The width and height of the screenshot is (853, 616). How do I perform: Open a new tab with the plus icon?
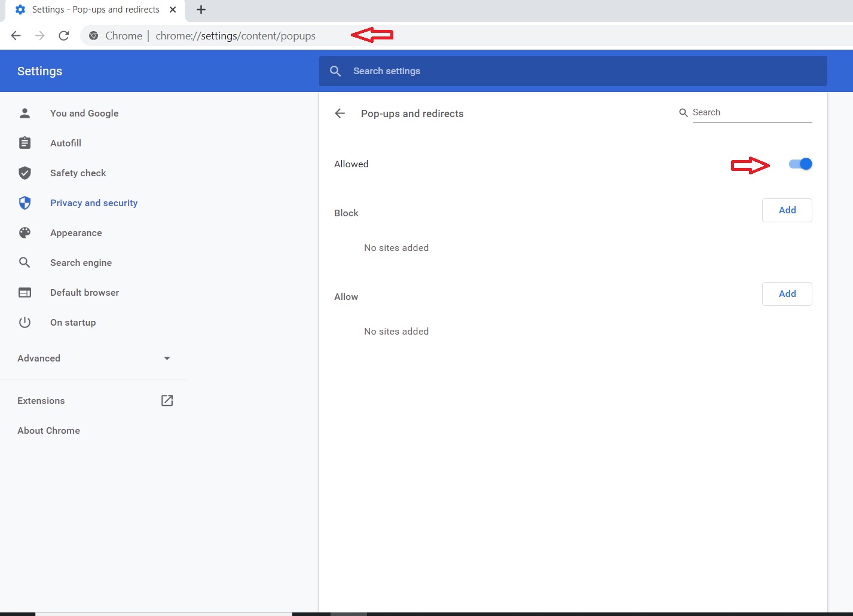(x=201, y=10)
